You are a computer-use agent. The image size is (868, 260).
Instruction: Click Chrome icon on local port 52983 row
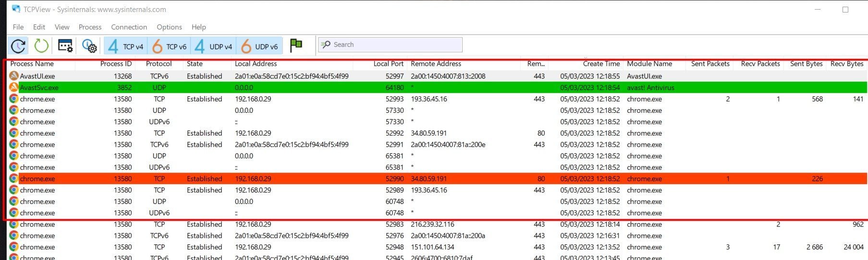[14, 224]
